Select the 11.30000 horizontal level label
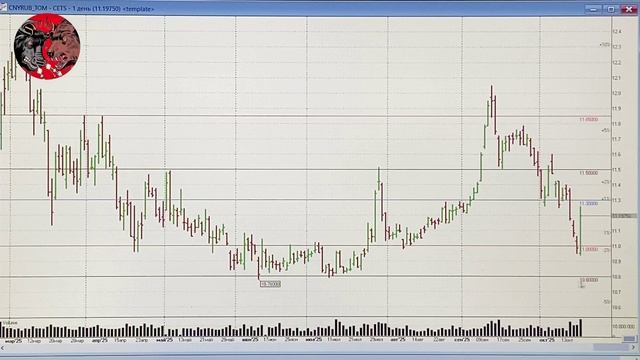 588,203
